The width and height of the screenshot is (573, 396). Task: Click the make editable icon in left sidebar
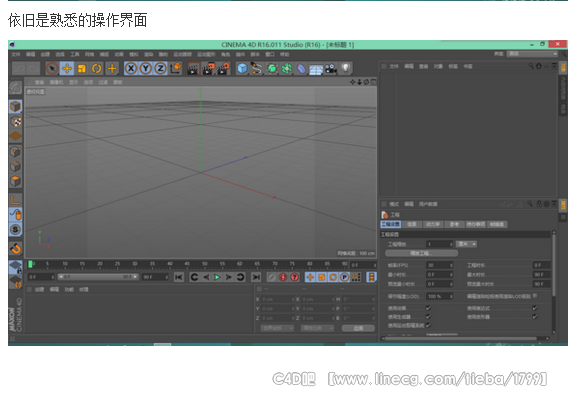pos(15,88)
